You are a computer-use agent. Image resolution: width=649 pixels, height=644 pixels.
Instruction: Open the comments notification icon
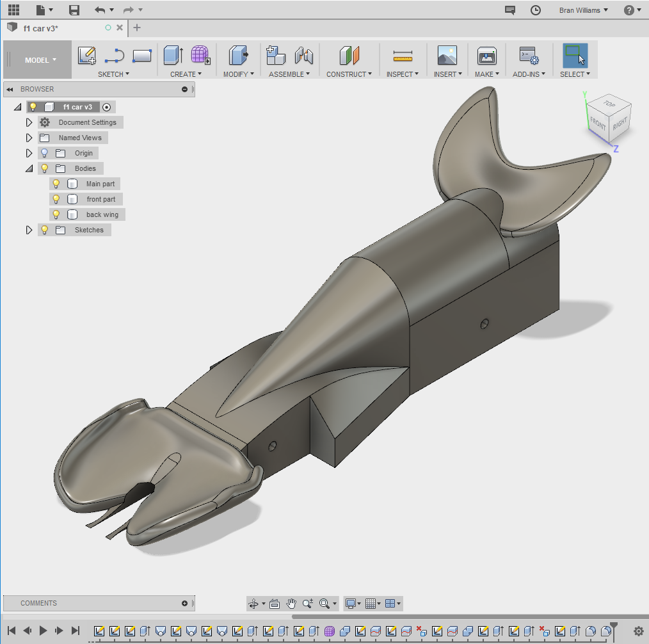tap(510, 10)
